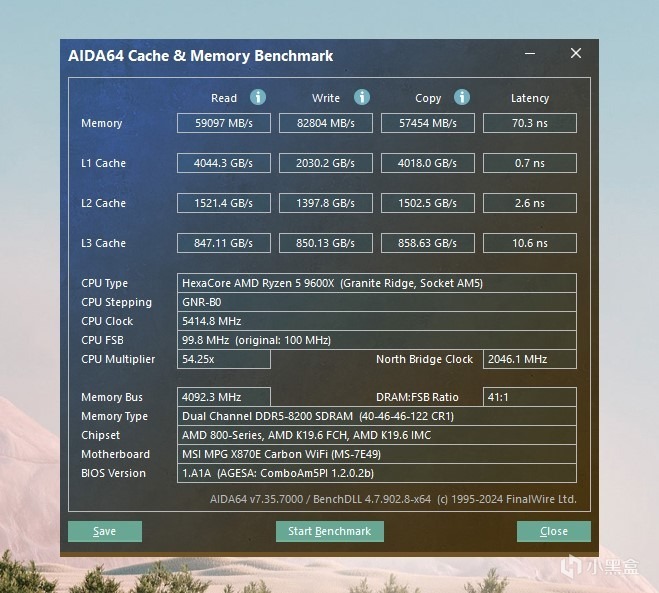The height and width of the screenshot is (593, 659).
Task: Click the Close button at the bottom
Action: click(554, 531)
